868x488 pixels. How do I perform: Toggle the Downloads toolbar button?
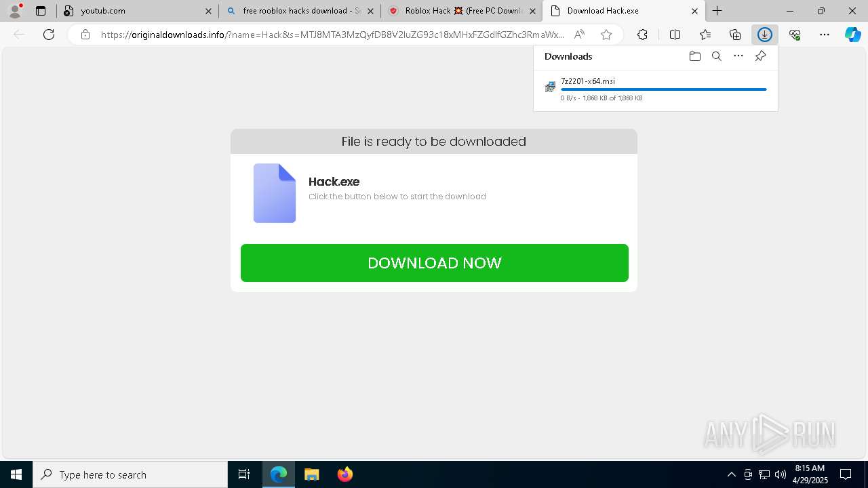pyautogui.click(x=765, y=35)
